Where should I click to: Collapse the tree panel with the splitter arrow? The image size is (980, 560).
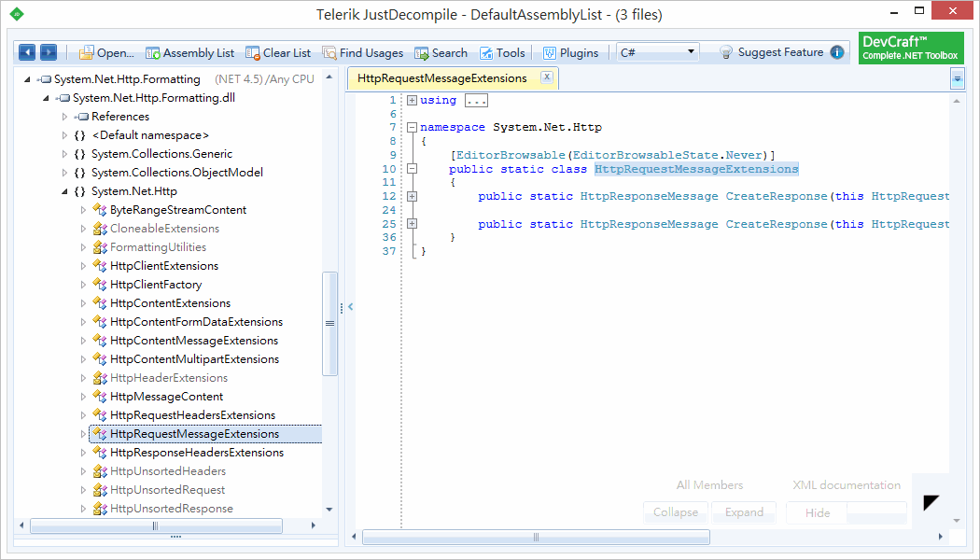point(351,307)
